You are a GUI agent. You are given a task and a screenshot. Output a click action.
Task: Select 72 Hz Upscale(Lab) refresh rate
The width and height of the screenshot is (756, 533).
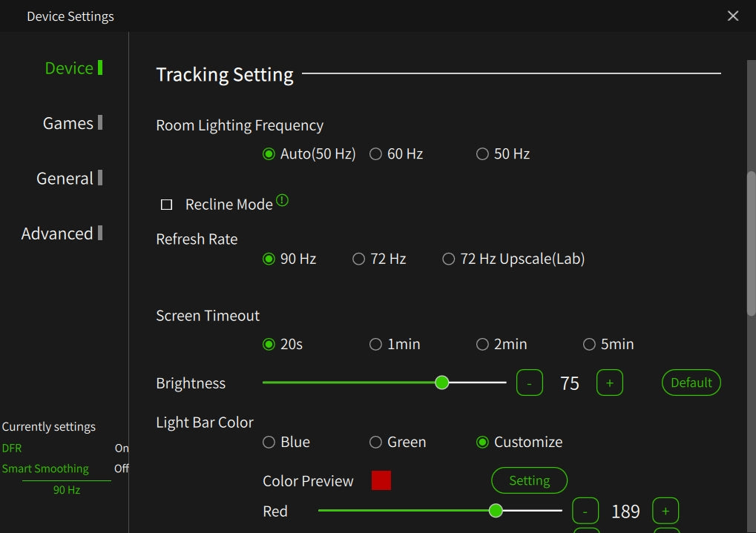(x=448, y=259)
